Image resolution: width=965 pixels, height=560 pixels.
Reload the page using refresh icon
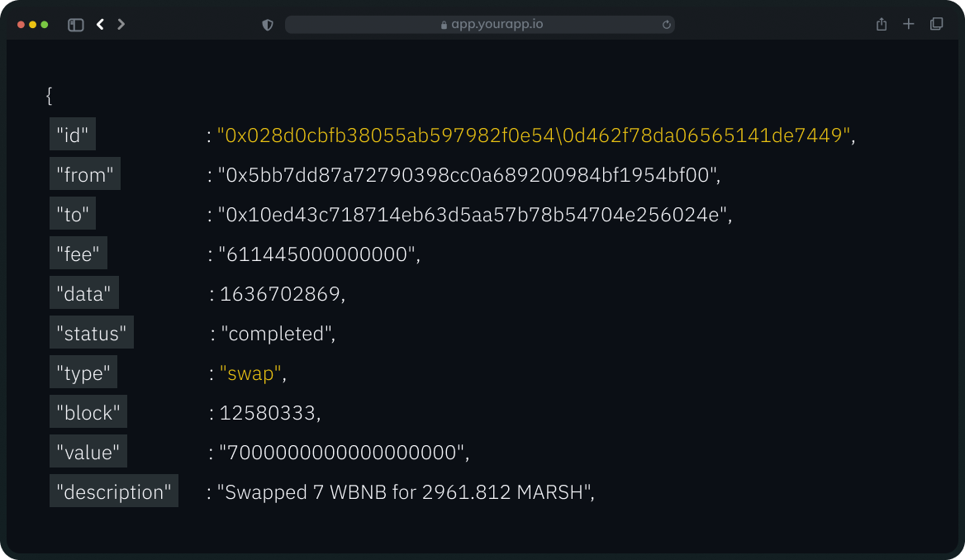(x=667, y=25)
